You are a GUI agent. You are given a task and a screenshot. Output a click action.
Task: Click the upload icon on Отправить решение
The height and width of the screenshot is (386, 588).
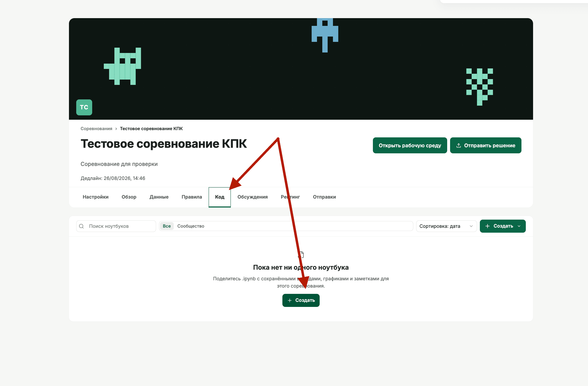(x=459, y=145)
